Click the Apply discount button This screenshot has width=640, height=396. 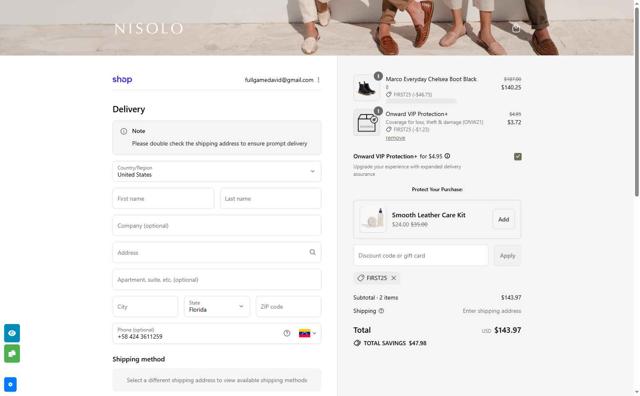[x=507, y=256]
